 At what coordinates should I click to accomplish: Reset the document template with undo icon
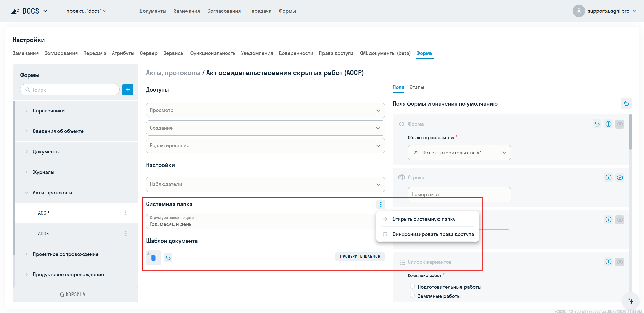[168, 258]
